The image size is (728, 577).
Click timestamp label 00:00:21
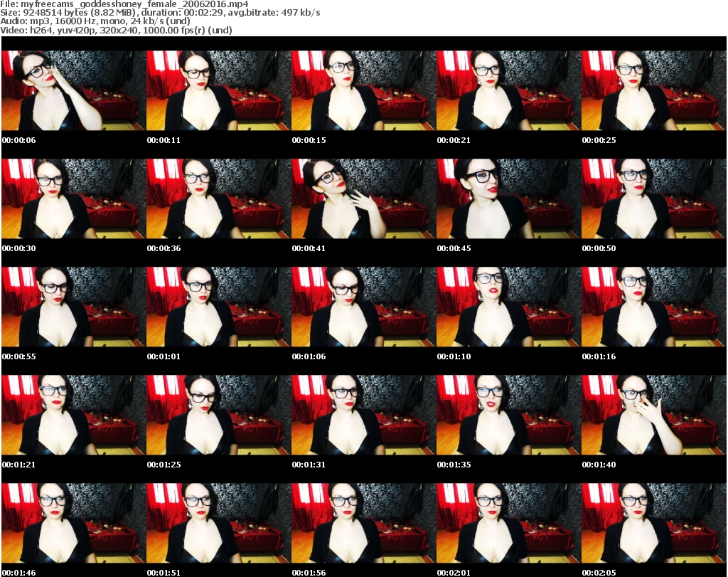[x=454, y=140]
